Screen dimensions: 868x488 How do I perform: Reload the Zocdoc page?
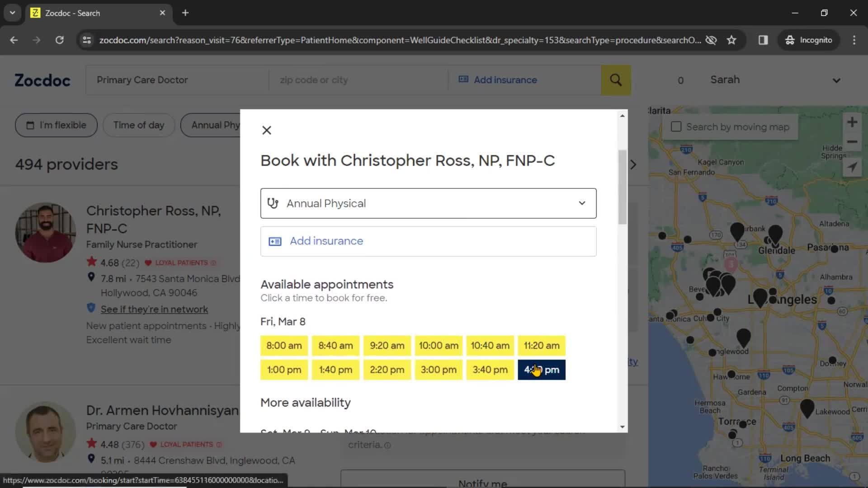pyautogui.click(x=59, y=40)
